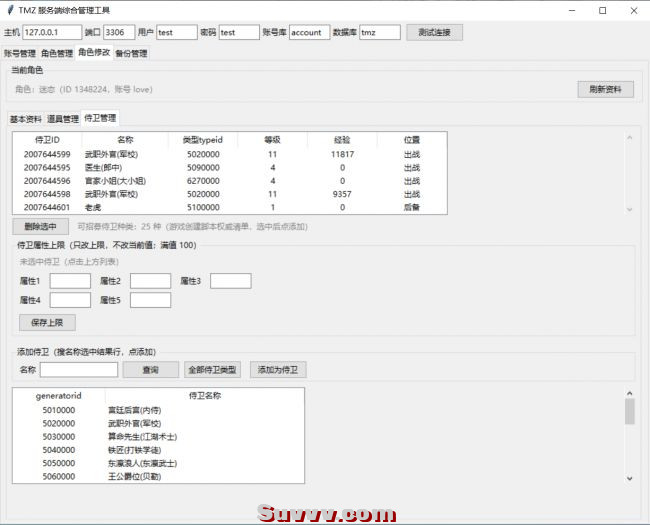Screen dimensions: 650x525
Task: Close the TMZ management tool window
Action: coord(634,10)
